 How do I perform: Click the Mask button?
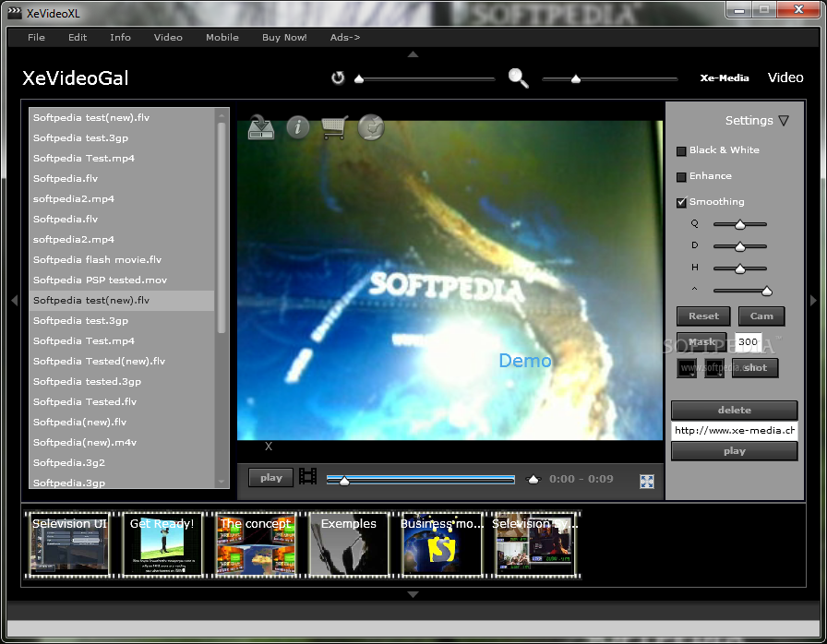[x=701, y=342]
